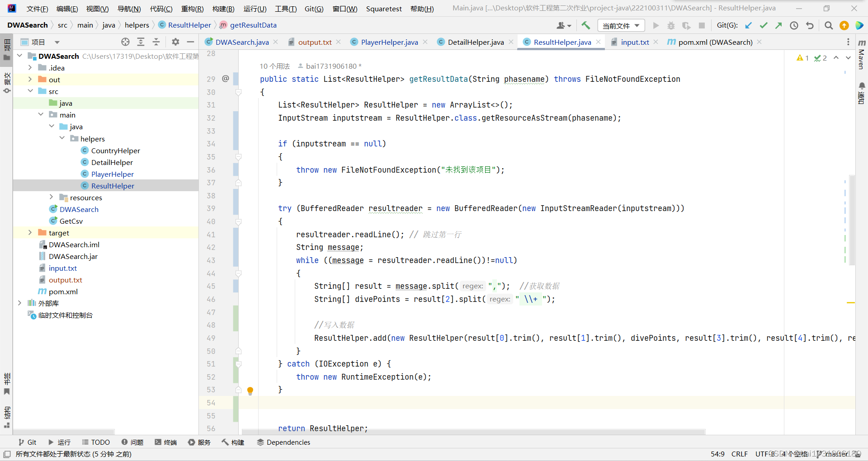This screenshot has height=461, width=868.
Task: Push commits with the green arrow icon
Action: [x=778, y=26]
